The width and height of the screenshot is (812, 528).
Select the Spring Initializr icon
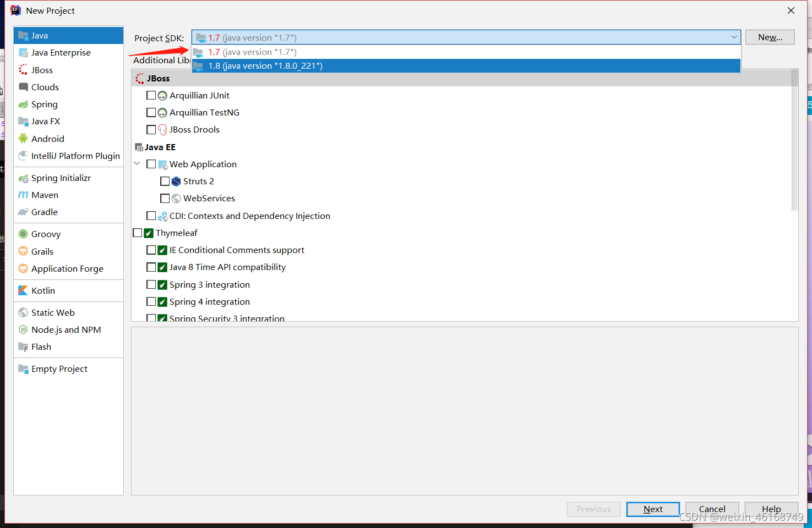(x=23, y=178)
